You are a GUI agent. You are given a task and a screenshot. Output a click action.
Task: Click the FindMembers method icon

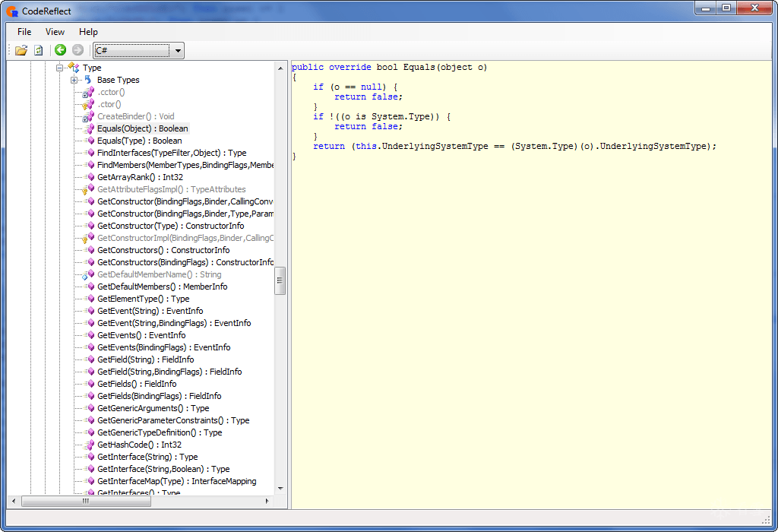coord(90,165)
